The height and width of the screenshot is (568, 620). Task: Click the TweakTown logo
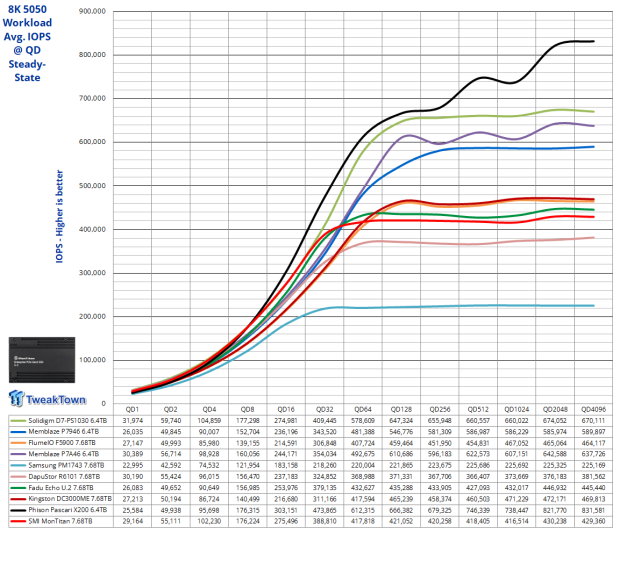click(47, 399)
